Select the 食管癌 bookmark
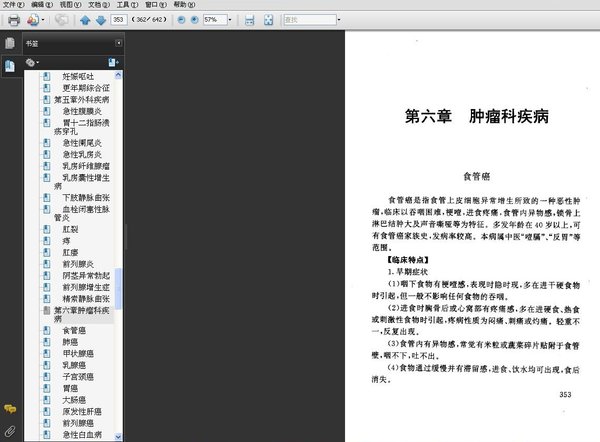The image size is (600, 442). 74,330
